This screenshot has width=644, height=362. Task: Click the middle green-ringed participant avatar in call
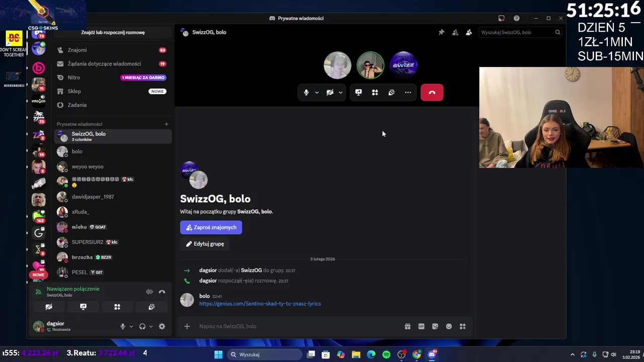pos(370,65)
